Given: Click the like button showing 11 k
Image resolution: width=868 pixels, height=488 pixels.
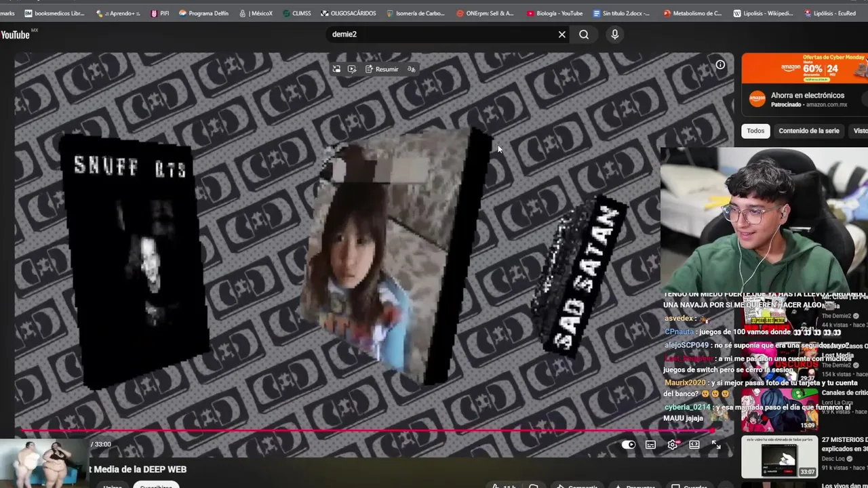Looking at the screenshot, I should pos(503,486).
